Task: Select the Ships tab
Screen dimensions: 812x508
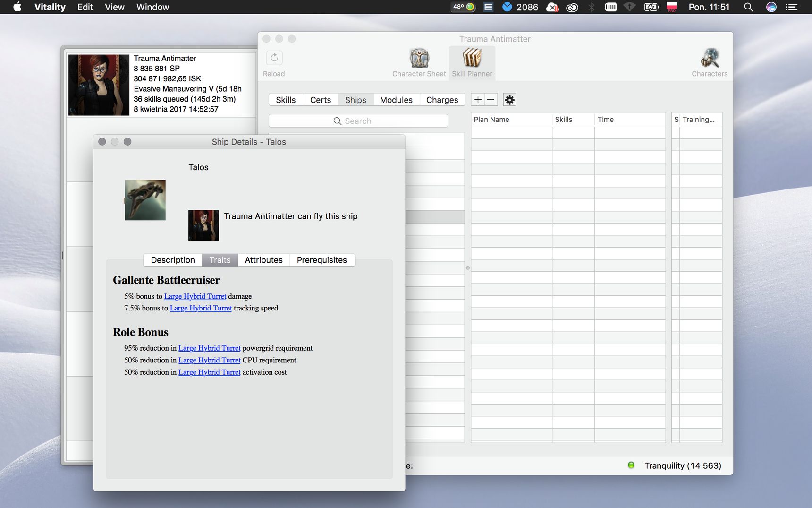Action: (355, 100)
